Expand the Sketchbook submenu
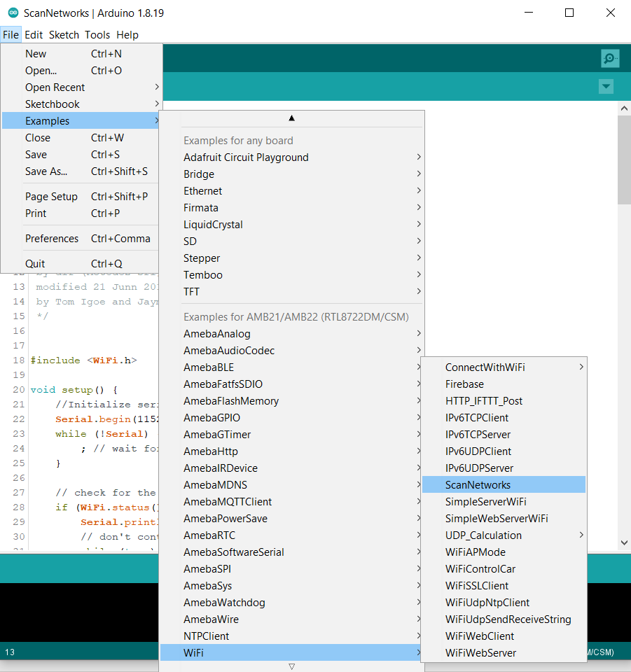Image resolution: width=631 pixels, height=672 pixels. [x=81, y=104]
